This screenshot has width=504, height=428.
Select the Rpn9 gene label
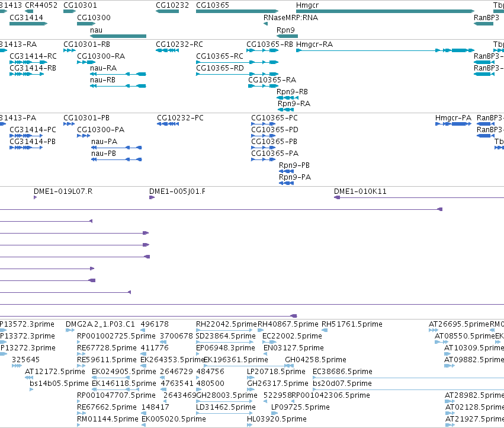click(285, 30)
